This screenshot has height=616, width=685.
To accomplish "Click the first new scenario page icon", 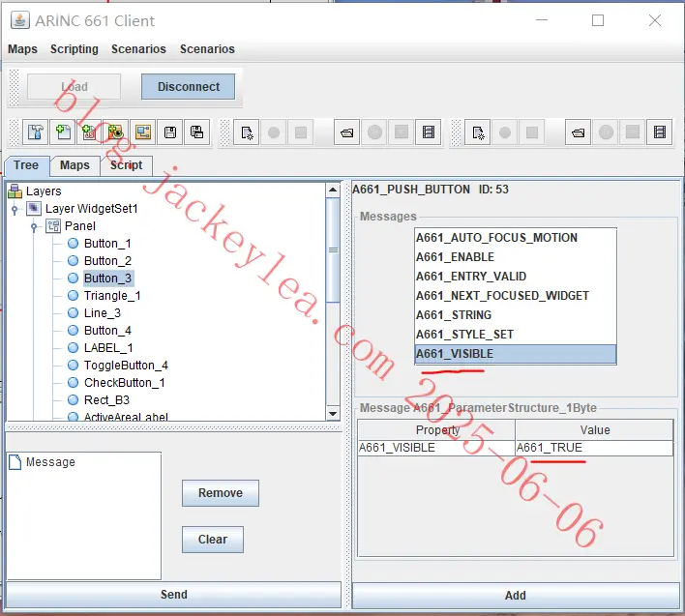I will (247, 132).
